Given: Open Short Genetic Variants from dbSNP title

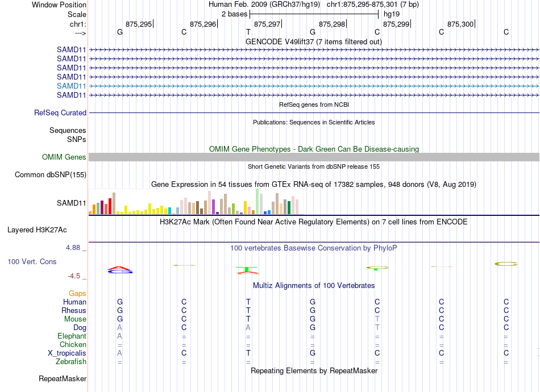Looking at the screenshot, I should pyautogui.click(x=314, y=166).
